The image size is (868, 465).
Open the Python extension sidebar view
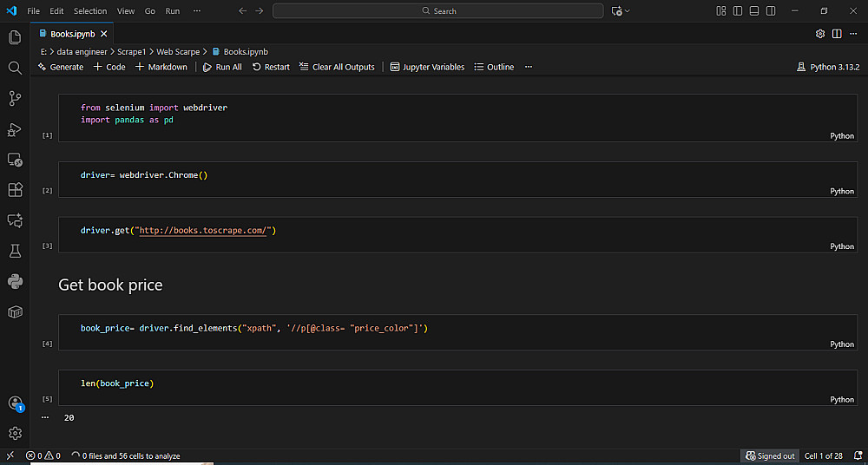(x=15, y=280)
